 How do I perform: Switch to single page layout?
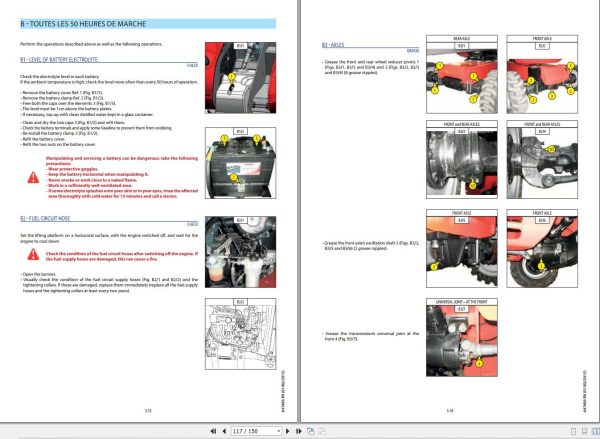pyautogui.click(x=573, y=431)
